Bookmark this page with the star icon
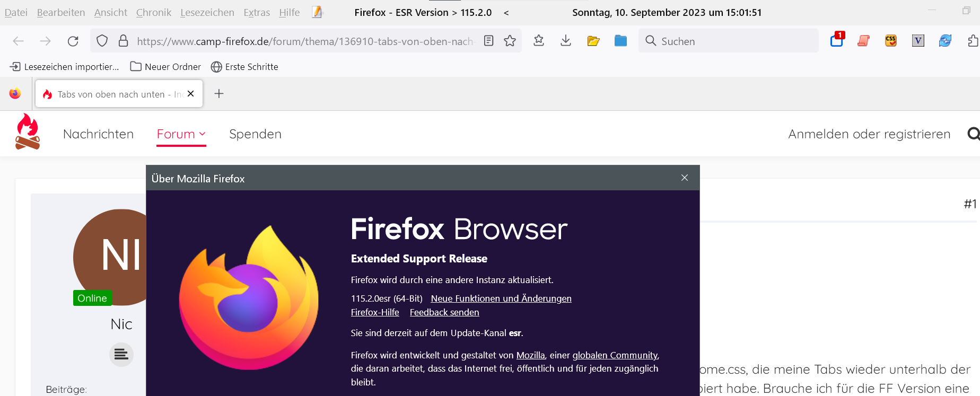 pos(510,41)
